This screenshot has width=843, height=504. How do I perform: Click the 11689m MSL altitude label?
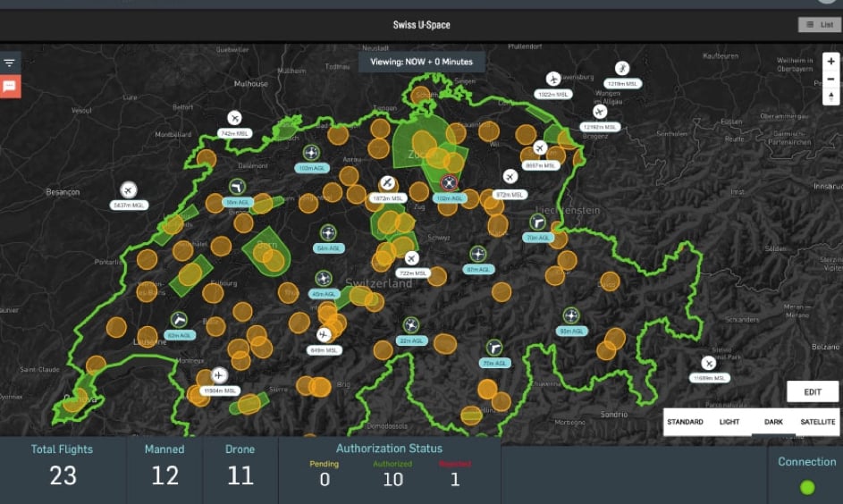[x=710, y=378]
